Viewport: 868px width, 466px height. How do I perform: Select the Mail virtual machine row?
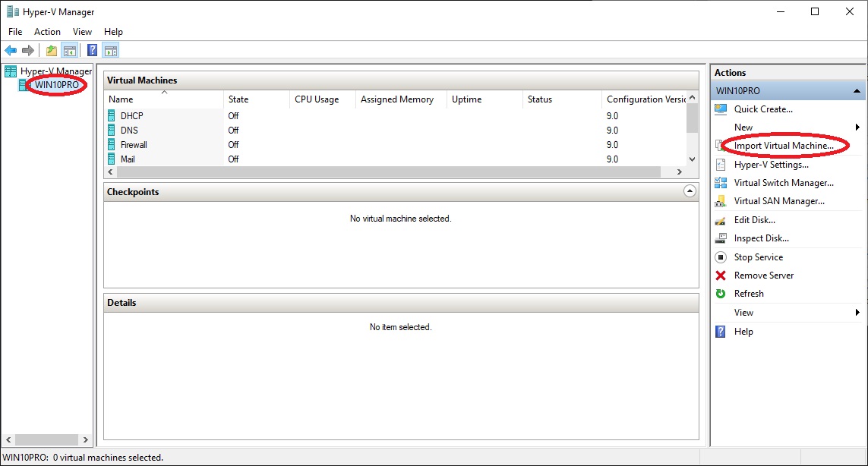point(395,159)
